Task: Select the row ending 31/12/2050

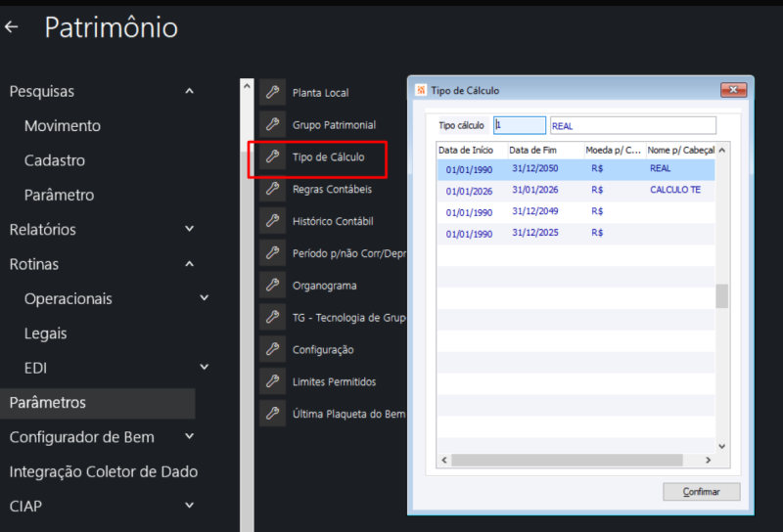Action: click(x=576, y=169)
